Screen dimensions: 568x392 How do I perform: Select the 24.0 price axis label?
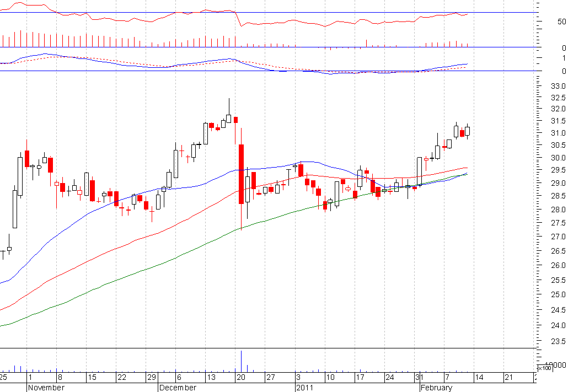point(558,325)
